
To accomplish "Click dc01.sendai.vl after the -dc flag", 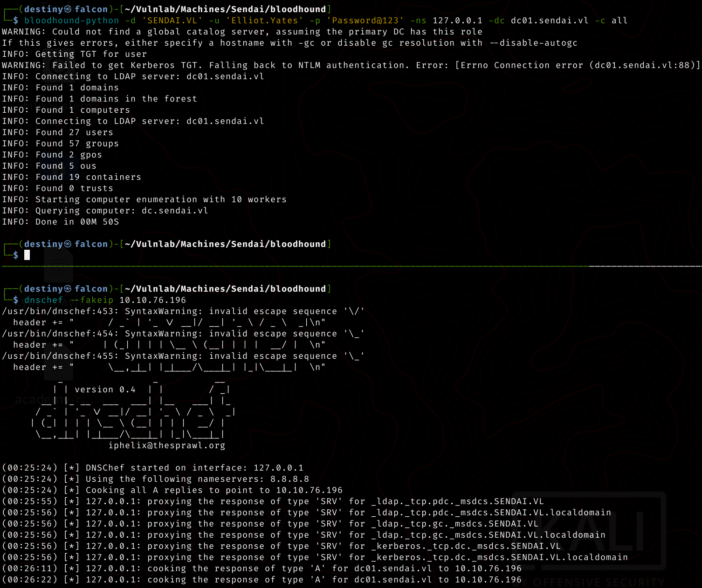I will point(550,21).
